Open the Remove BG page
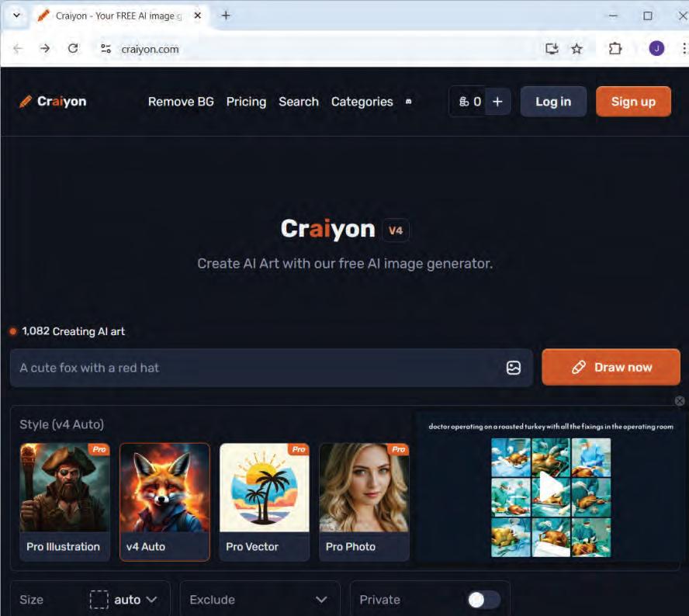Image resolution: width=689 pixels, height=616 pixels. click(x=181, y=102)
